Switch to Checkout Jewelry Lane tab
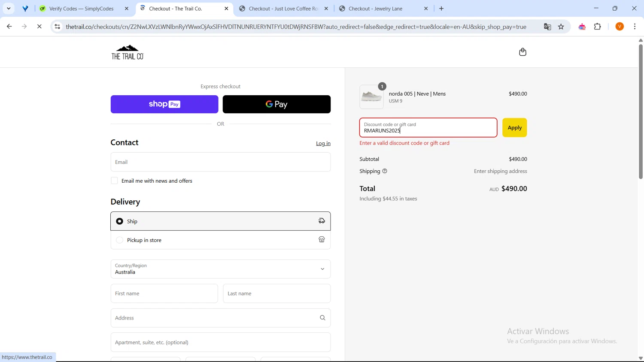 pyautogui.click(x=376, y=9)
